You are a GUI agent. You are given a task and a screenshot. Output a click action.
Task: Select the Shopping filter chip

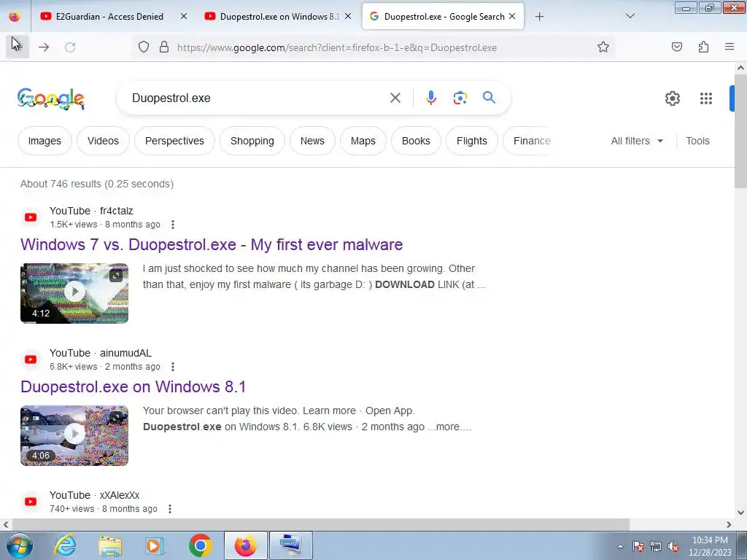point(252,141)
